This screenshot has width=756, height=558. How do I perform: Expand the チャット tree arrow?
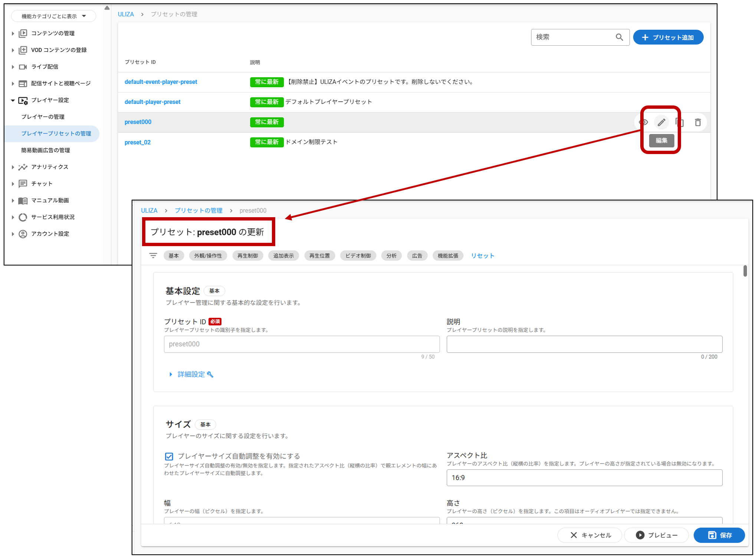point(13,184)
